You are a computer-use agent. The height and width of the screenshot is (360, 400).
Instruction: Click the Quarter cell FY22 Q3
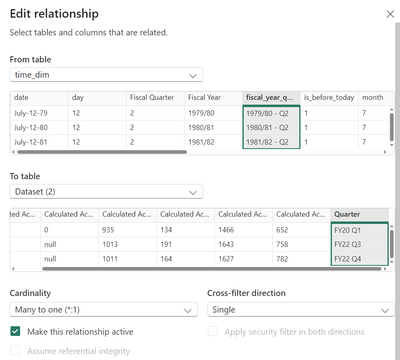[x=359, y=244]
